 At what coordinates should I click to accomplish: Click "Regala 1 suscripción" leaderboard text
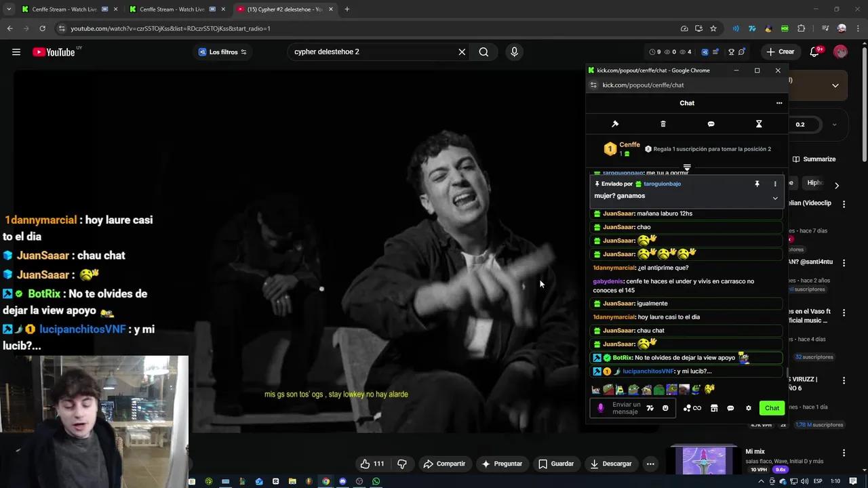712,149
